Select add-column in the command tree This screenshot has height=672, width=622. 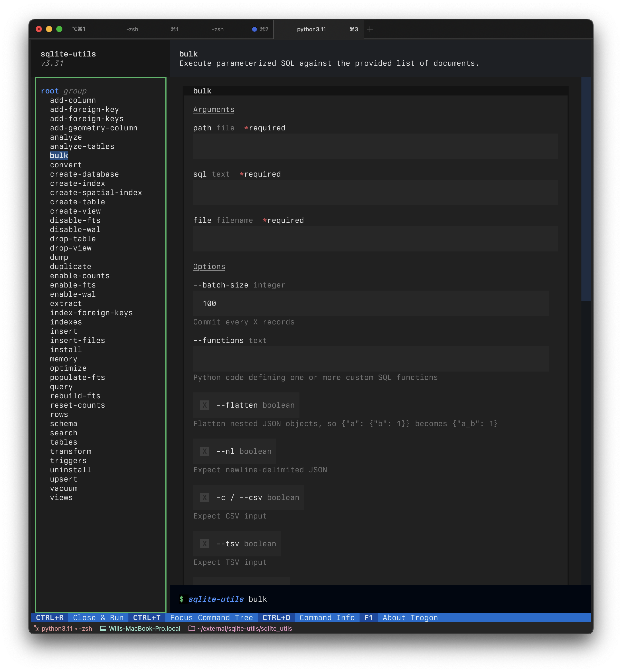(x=73, y=100)
